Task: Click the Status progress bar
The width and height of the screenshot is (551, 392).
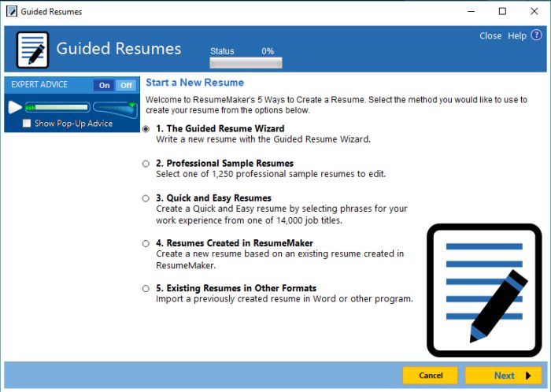Action: 246,63
